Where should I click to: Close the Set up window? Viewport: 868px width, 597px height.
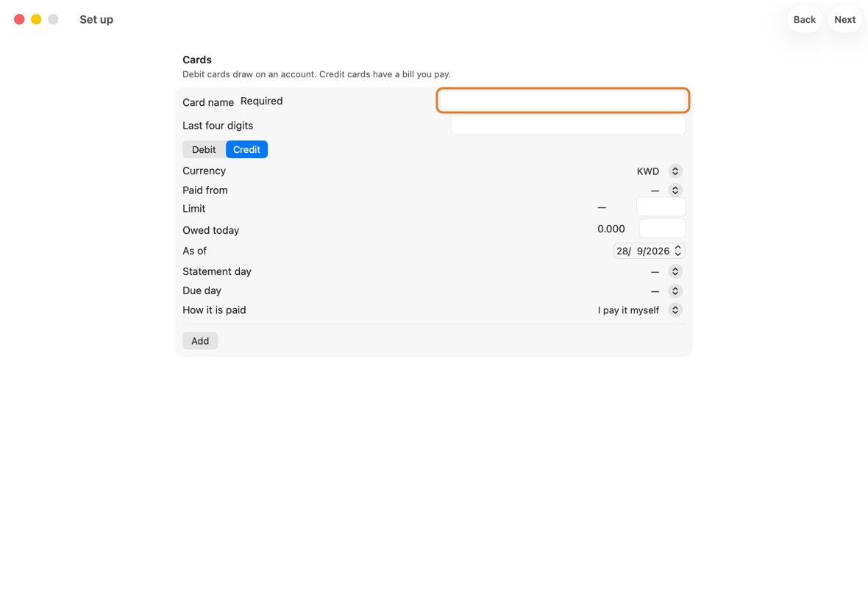(19, 19)
